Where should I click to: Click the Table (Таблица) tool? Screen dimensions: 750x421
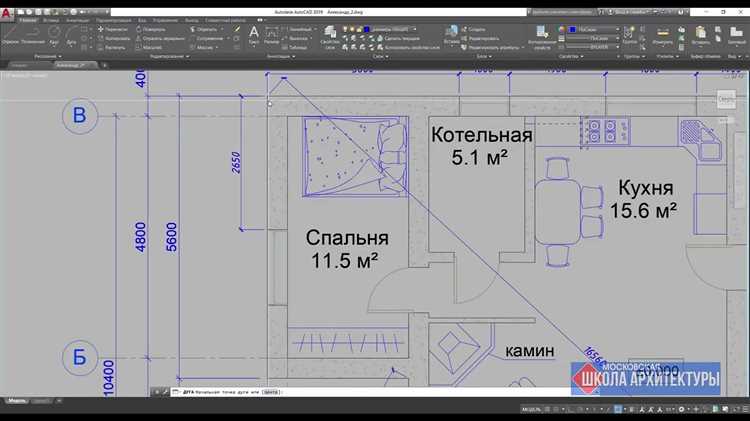point(294,47)
